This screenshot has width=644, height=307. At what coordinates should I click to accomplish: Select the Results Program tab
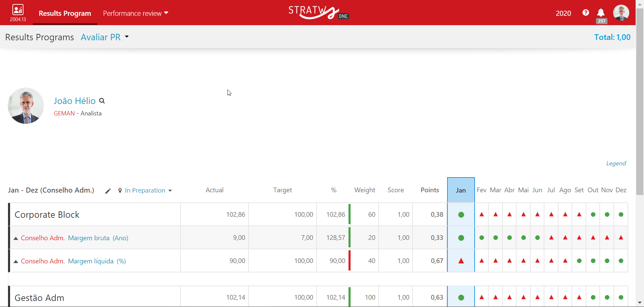point(65,13)
